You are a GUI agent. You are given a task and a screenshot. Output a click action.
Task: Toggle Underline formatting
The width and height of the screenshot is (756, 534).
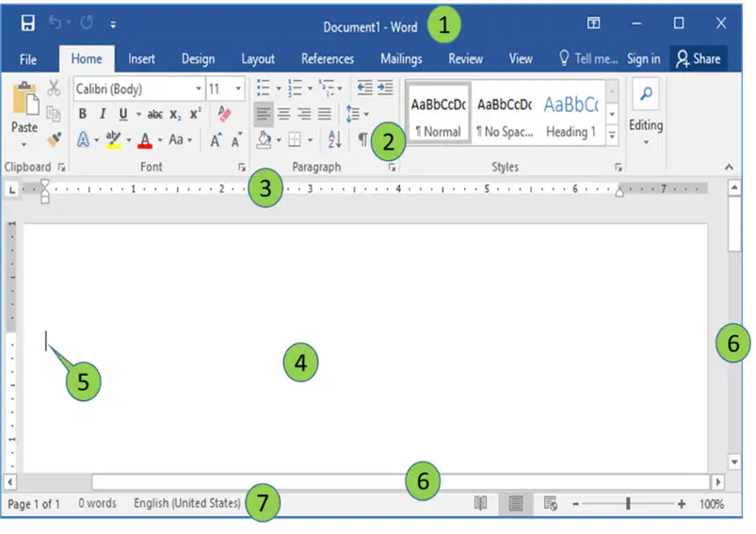point(123,114)
